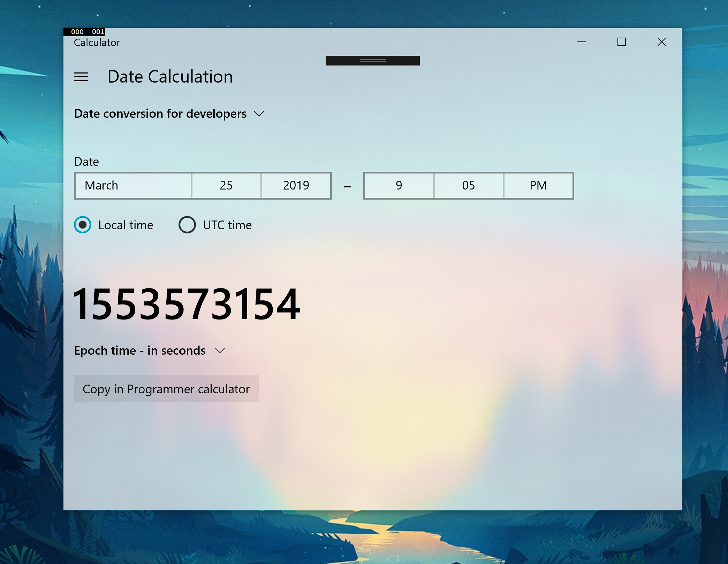This screenshot has width=728, height=564.
Task: Open the hamburger navigation menu
Action: [x=81, y=76]
